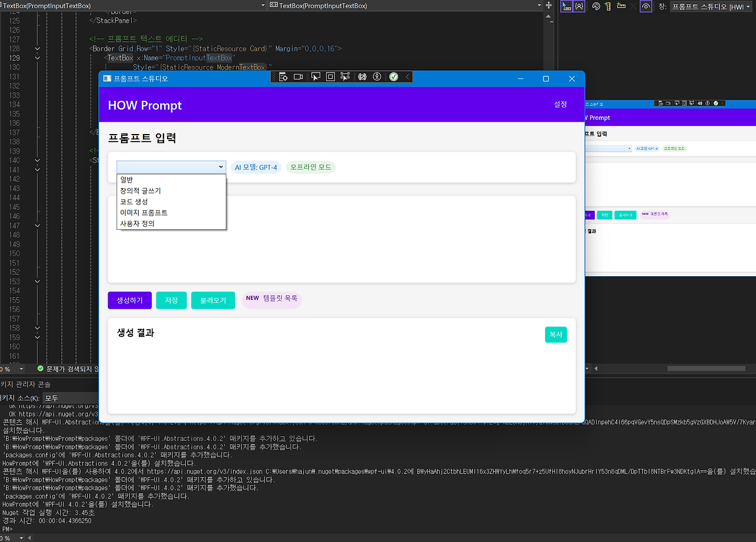Click the color palette icon in Visual Studio

(596, 6)
